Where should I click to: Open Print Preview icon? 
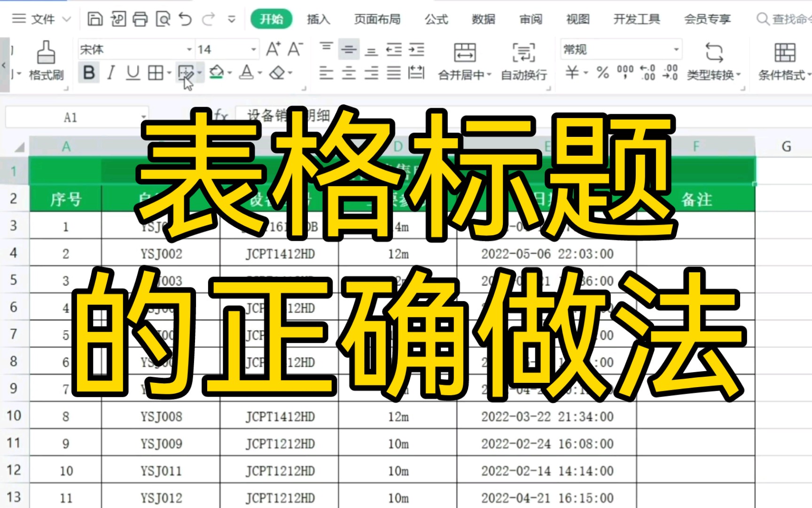(163, 19)
